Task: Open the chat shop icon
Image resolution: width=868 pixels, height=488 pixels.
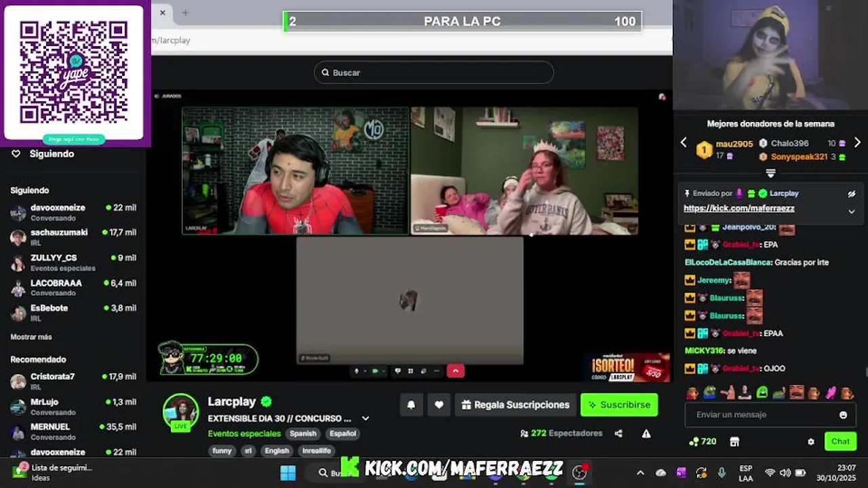Action: tap(734, 441)
